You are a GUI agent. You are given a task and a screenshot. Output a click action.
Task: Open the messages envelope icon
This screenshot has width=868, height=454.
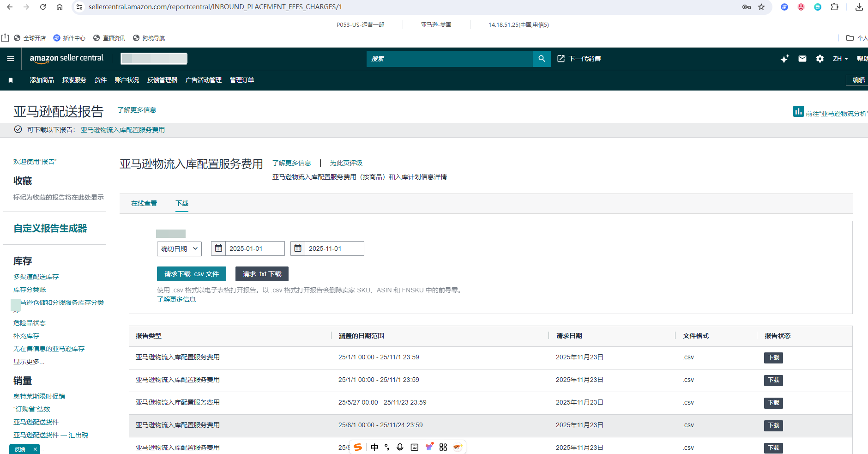pyautogui.click(x=802, y=59)
